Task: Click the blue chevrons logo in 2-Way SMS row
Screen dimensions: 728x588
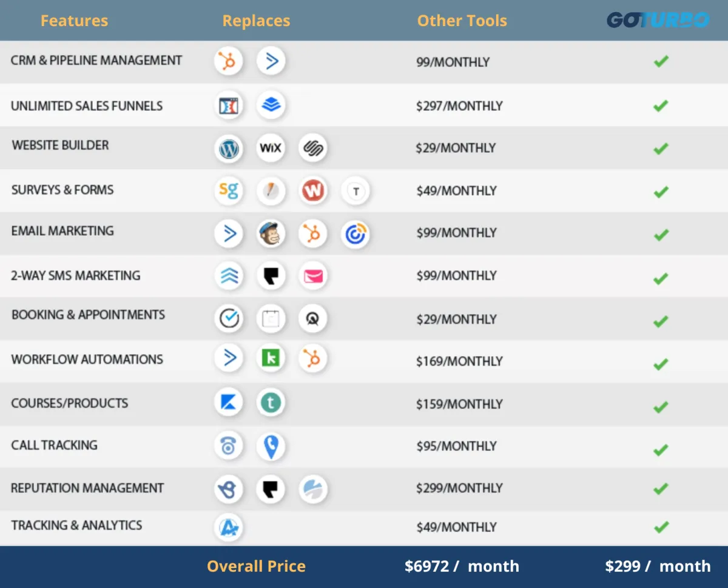Action: tap(229, 276)
